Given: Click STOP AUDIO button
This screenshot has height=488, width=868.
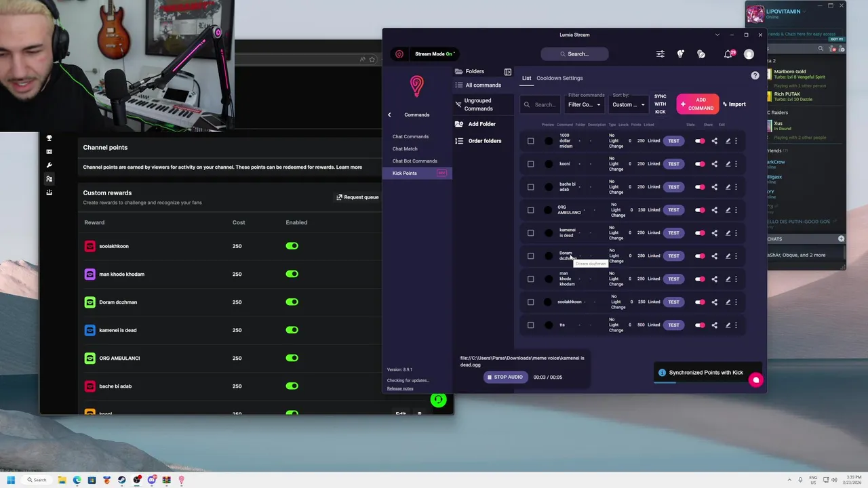Looking at the screenshot, I should click(x=505, y=378).
